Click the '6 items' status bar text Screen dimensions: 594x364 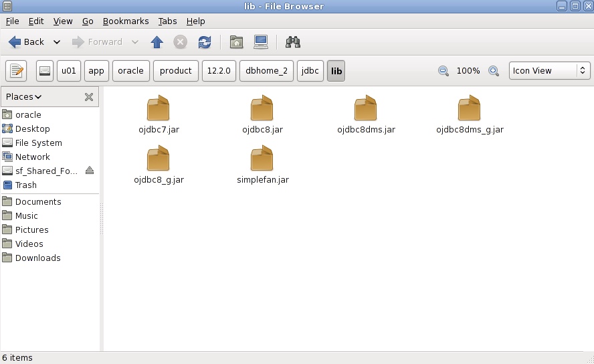17,357
